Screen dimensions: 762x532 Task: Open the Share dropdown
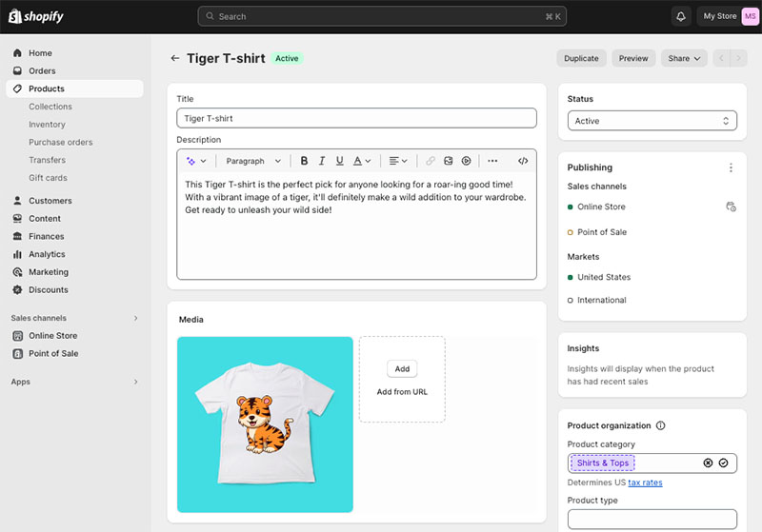[x=684, y=58]
